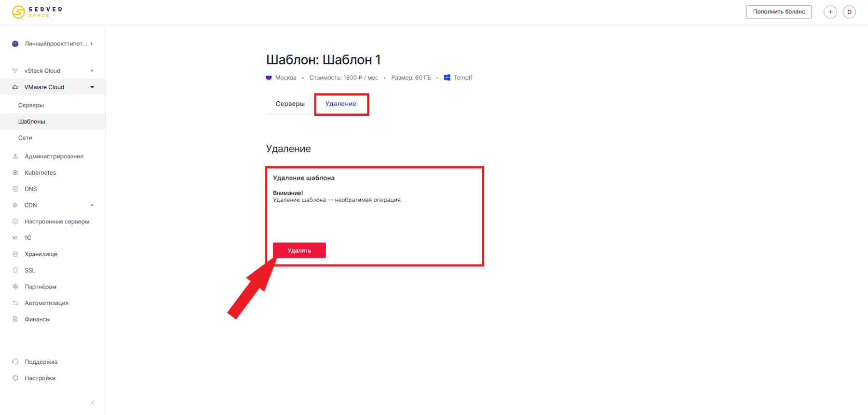Open the Поддержка link
868x415 pixels.
41,362
